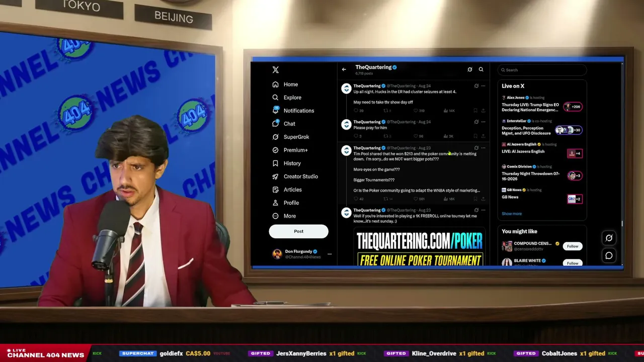The height and width of the screenshot is (362, 644).
Task: Click the Grok icon in the profile header
Action: pos(470,69)
